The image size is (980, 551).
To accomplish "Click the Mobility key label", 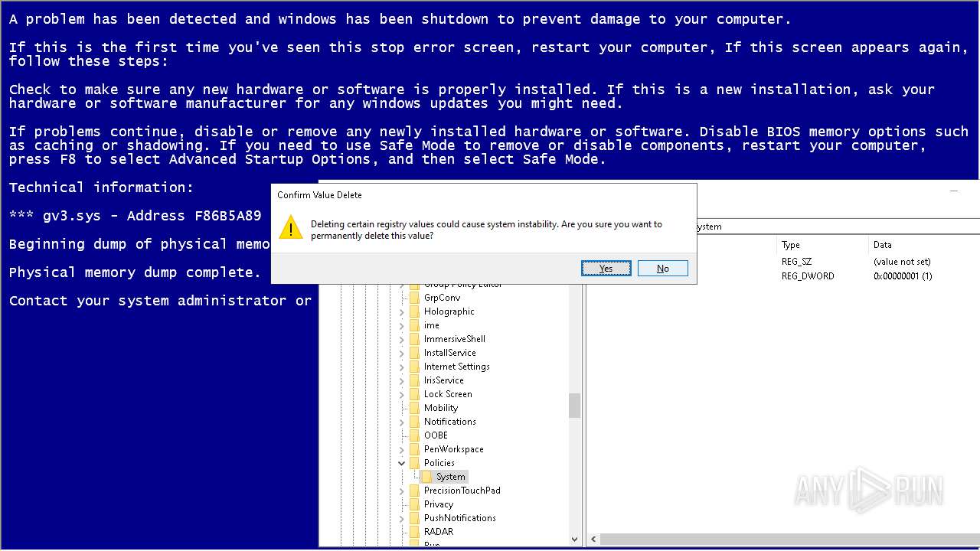I will click(441, 408).
